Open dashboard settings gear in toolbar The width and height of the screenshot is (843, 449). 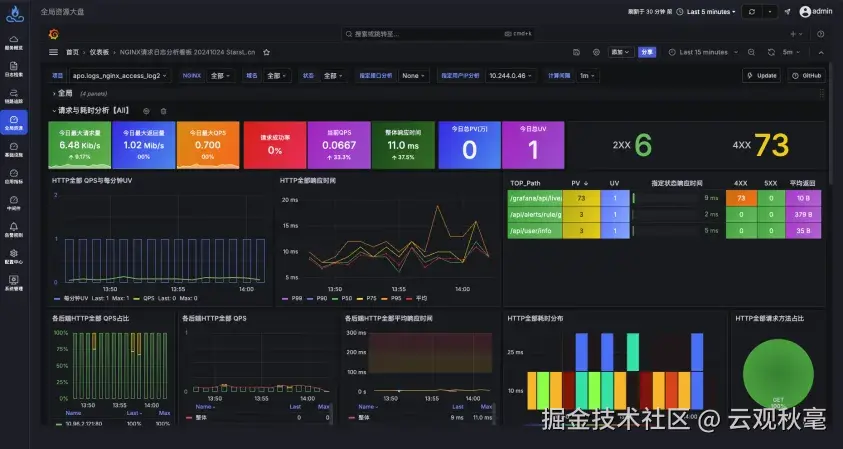(596, 52)
